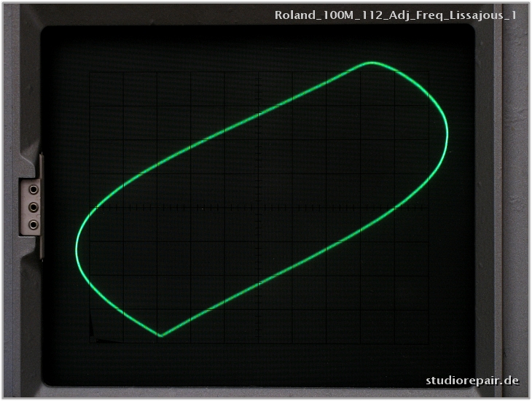Click the center crosshair of the graticule grid

259,208
